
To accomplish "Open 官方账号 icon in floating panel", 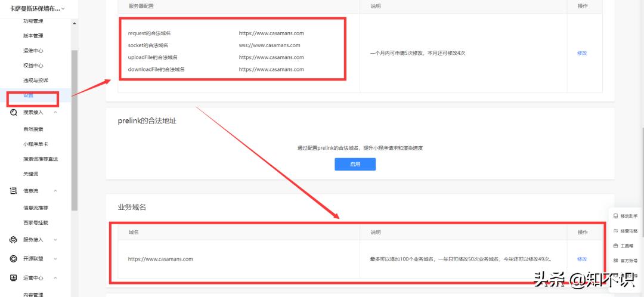I will tap(615, 261).
